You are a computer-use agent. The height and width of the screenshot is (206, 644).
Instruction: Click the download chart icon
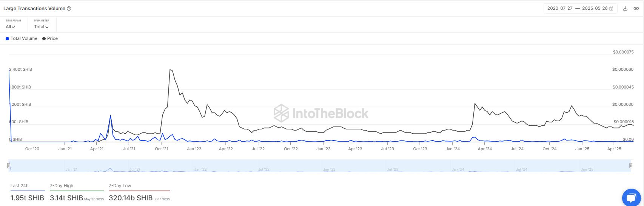point(625,8)
